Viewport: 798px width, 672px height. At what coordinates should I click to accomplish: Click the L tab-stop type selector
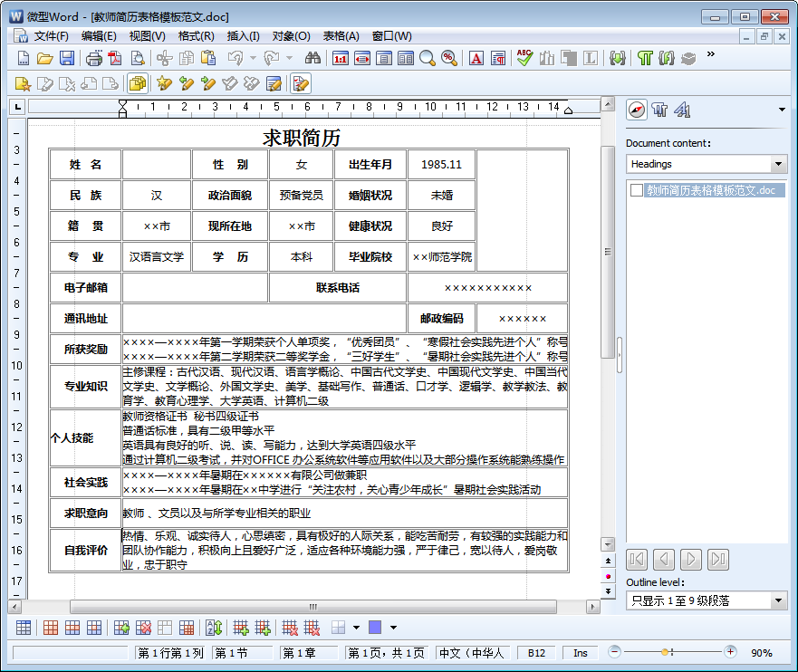click(18, 107)
